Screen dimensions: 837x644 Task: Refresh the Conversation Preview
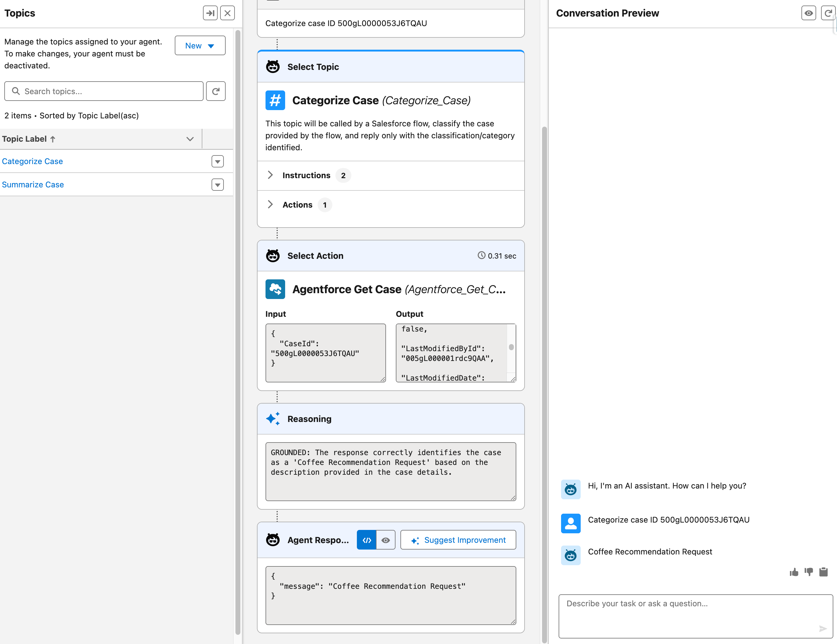tap(828, 13)
